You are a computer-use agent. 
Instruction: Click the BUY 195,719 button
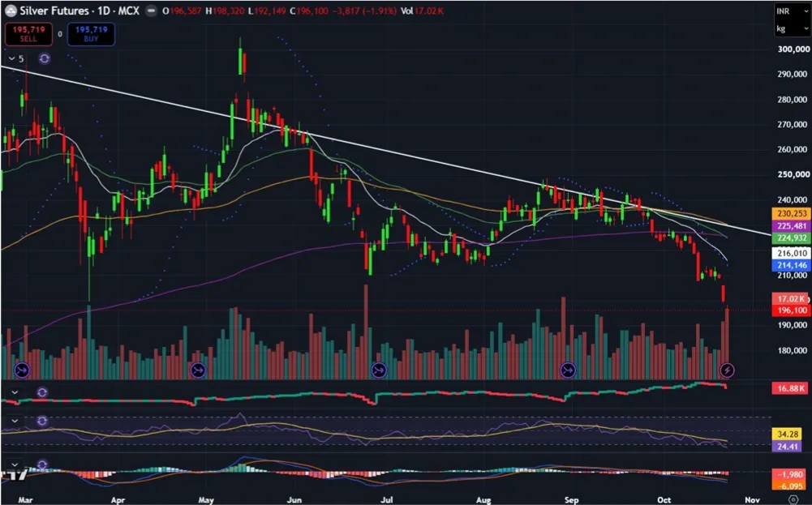tap(91, 34)
